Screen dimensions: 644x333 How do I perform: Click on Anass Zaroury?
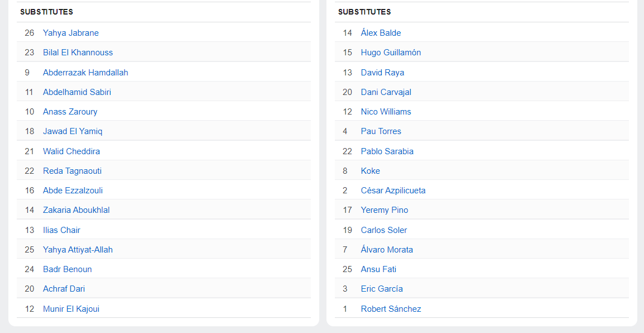70,112
